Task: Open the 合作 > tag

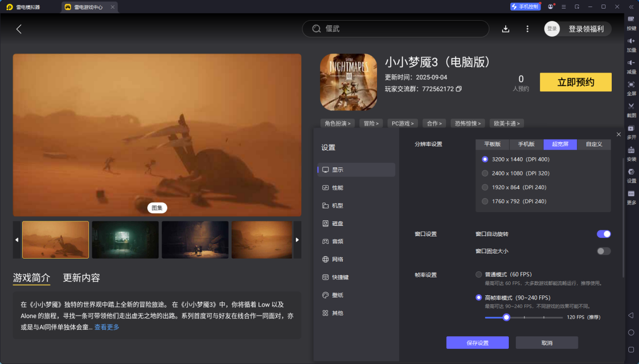Action: click(x=435, y=123)
